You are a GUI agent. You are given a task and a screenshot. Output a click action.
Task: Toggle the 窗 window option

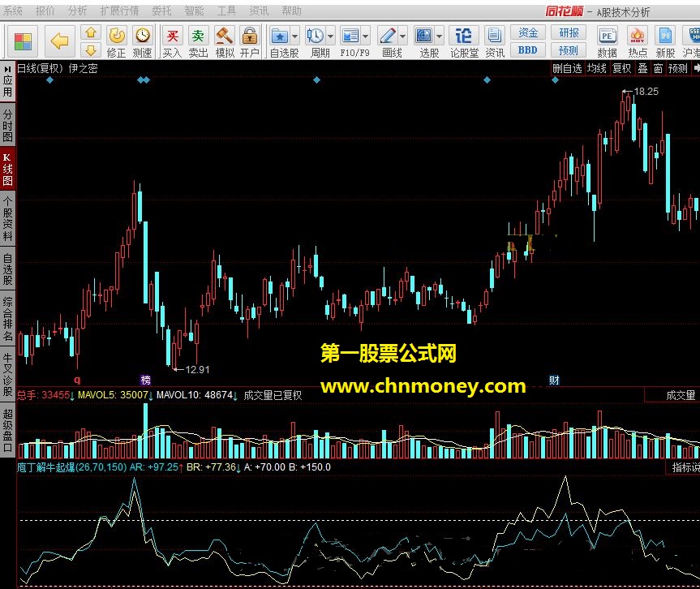[x=658, y=68]
